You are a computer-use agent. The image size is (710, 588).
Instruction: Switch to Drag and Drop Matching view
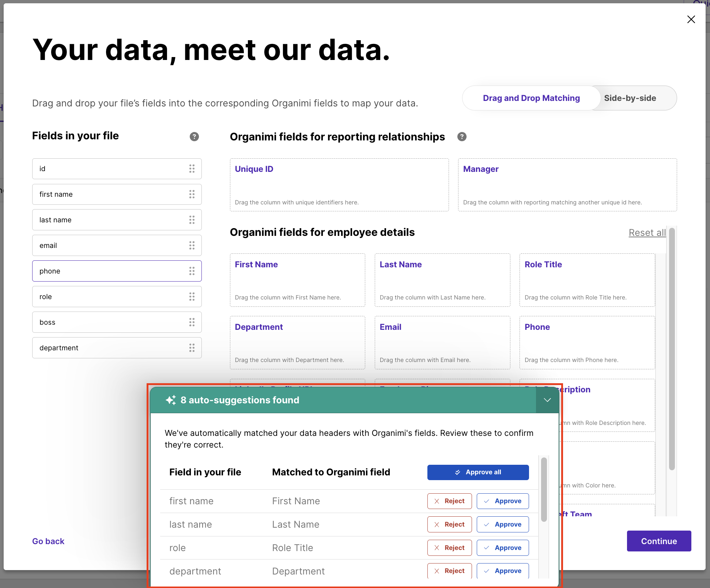pyautogui.click(x=531, y=98)
